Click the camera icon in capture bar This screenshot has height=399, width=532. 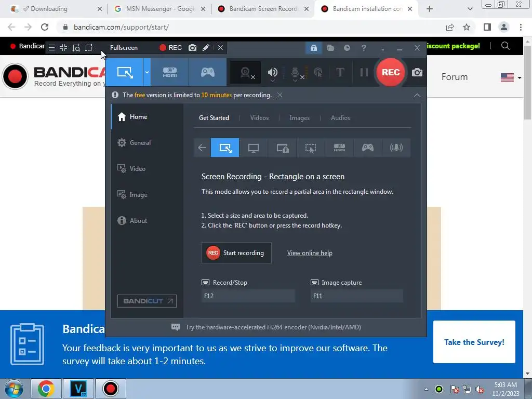point(192,48)
